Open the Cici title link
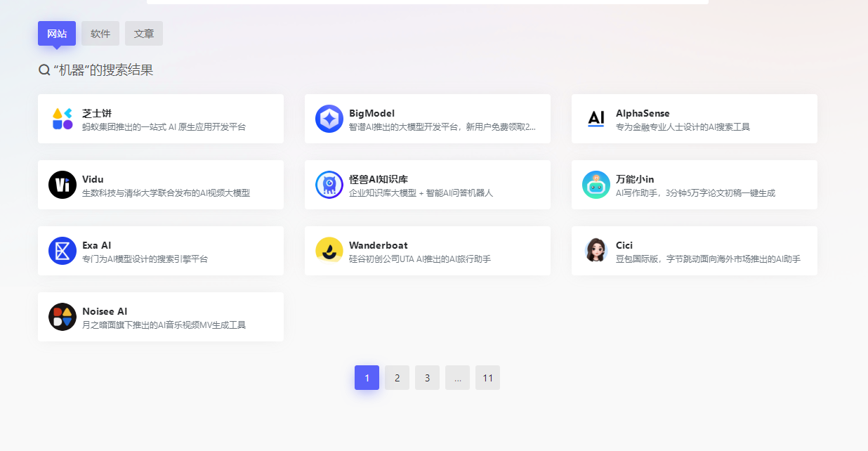The image size is (868, 451). 624,245
